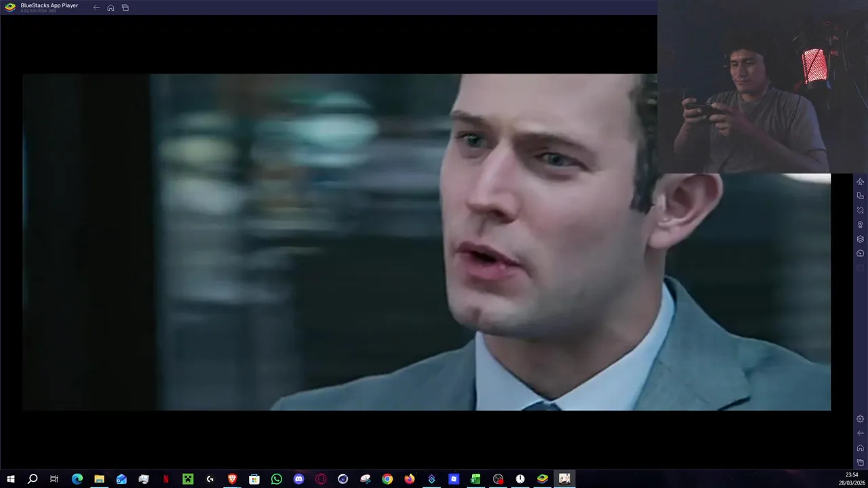868x488 pixels.
Task: Open Microsoft Store from taskbar
Action: [254, 479]
